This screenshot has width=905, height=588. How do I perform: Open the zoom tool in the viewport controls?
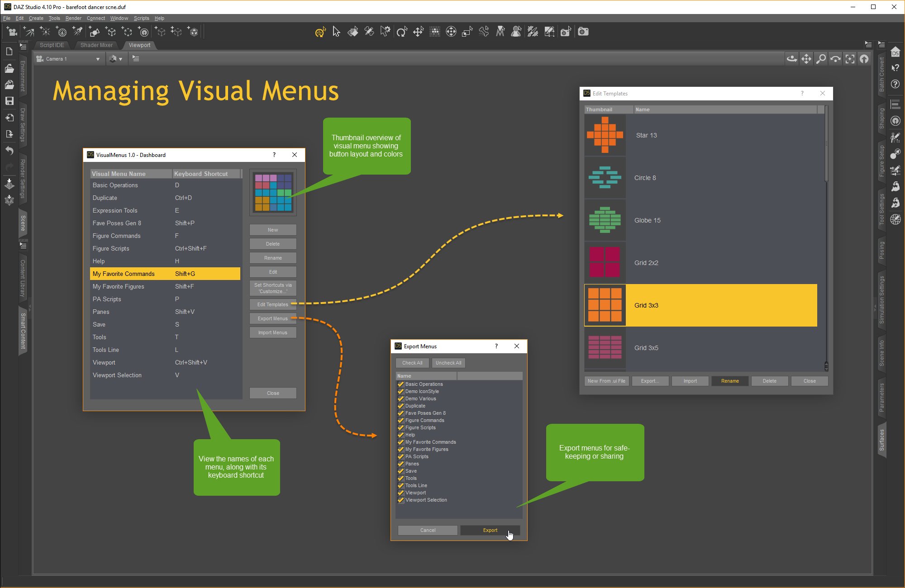(x=821, y=58)
